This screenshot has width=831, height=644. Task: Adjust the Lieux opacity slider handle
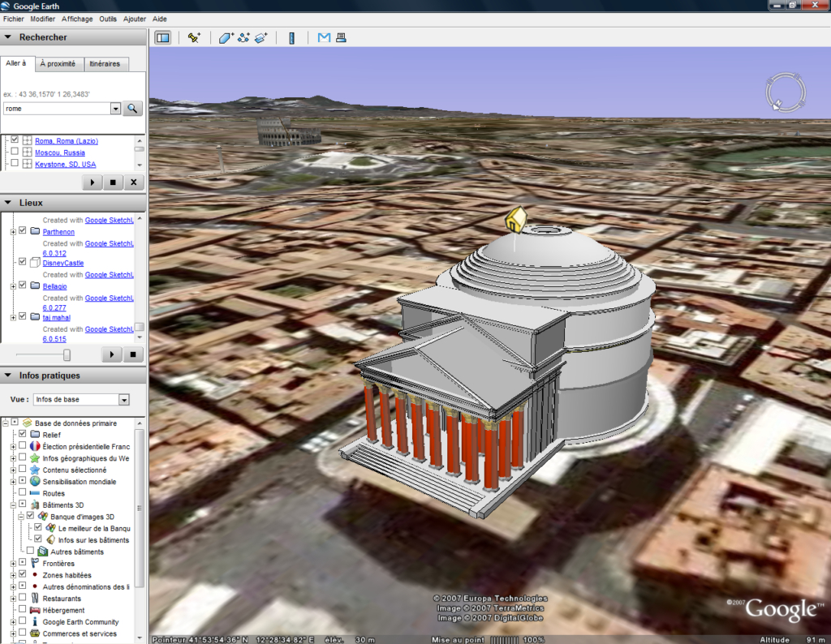(67, 354)
